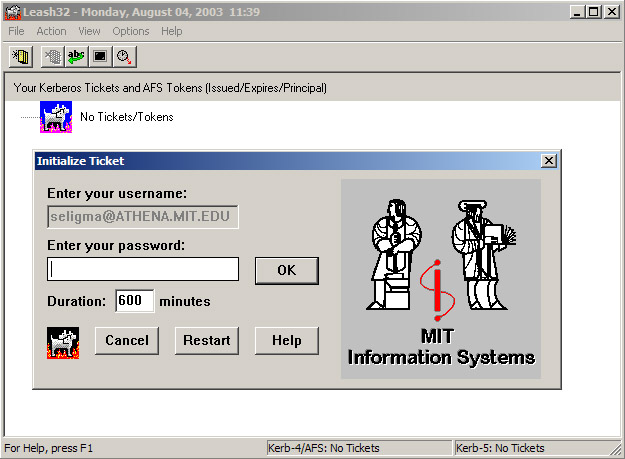Click the clock toolbar icon
Viewport: 625px width, 459px height.
123,57
